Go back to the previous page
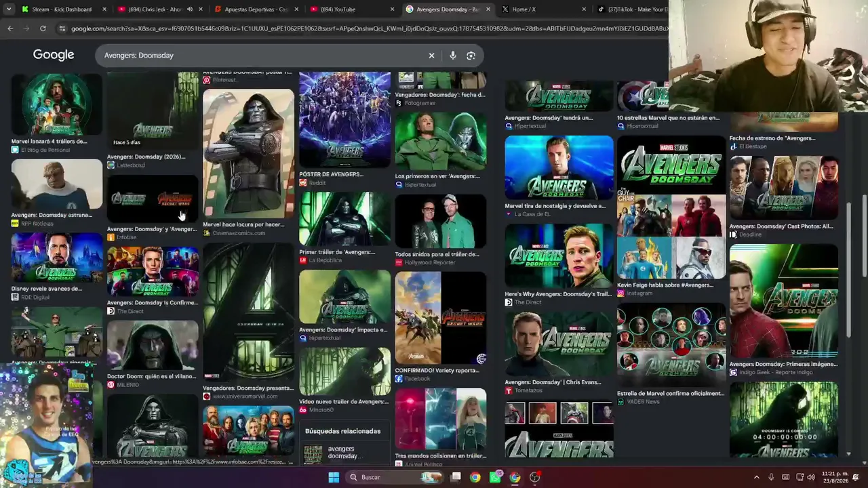This screenshot has width=868, height=488. [x=10, y=28]
